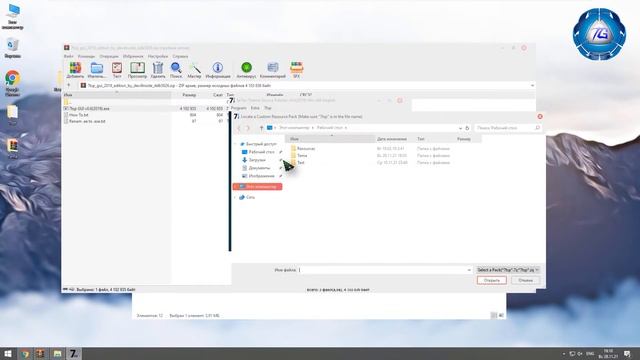
Task: Click the WinRAR Add (Добавить) toolbar icon
Action: tap(75, 70)
